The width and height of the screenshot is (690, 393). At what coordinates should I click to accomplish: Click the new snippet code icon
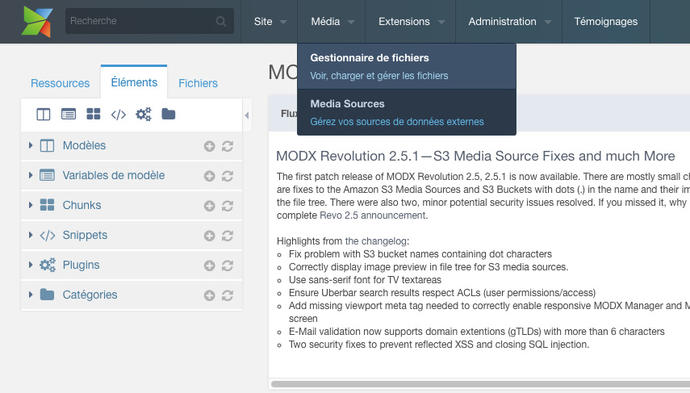click(x=118, y=115)
